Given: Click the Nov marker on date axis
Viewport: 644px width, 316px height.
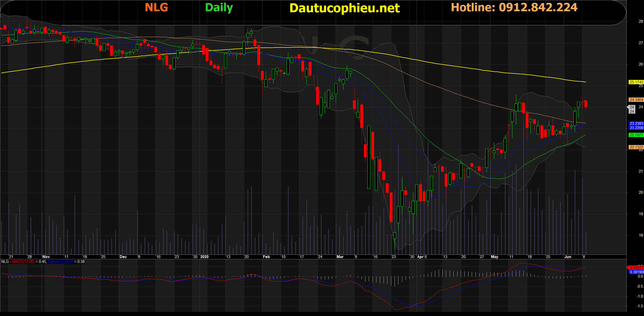Looking at the screenshot, I should pos(46,257).
